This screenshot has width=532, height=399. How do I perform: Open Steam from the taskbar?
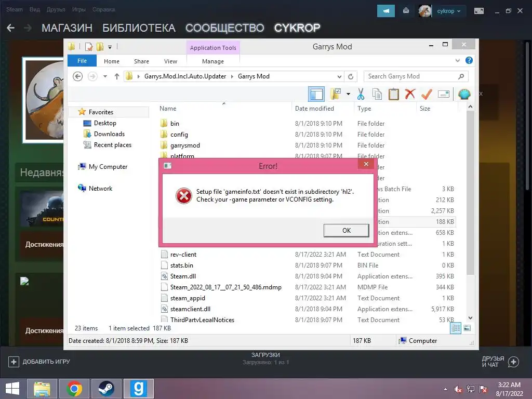tap(106, 389)
